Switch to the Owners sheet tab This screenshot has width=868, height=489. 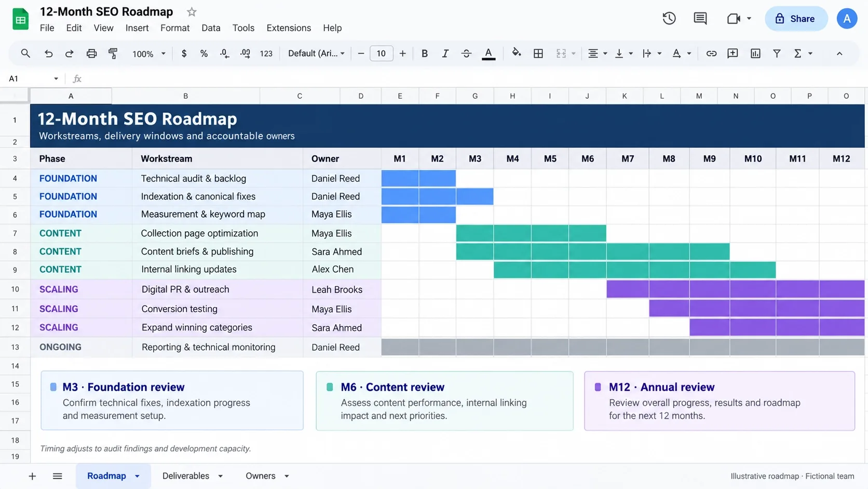click(x=260, y=476)
